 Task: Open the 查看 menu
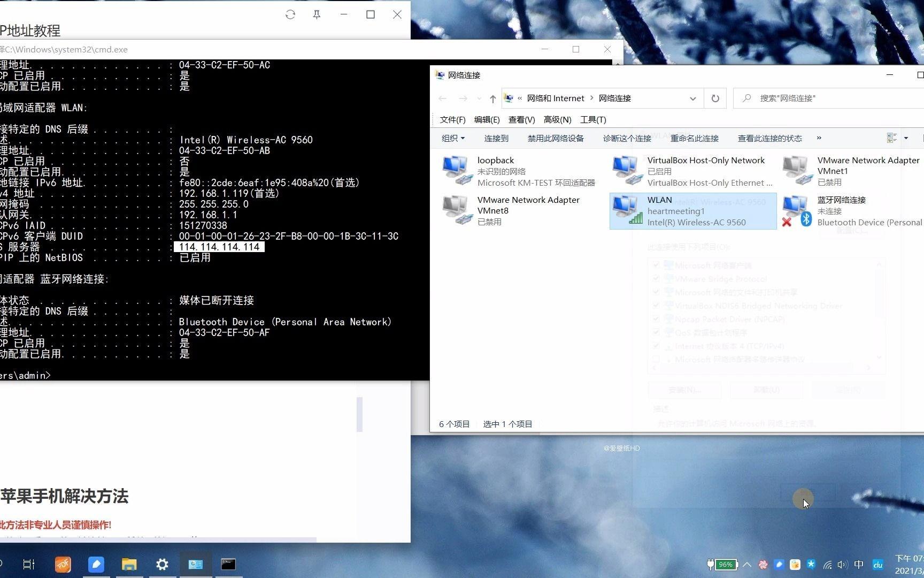[x=521, y=120]
